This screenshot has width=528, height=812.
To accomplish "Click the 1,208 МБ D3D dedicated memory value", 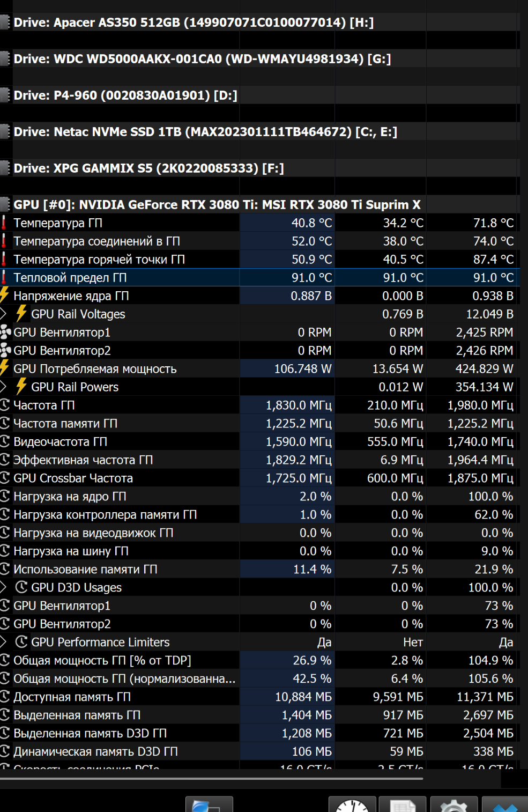I will pyautogui.click(x=307, y=734).
